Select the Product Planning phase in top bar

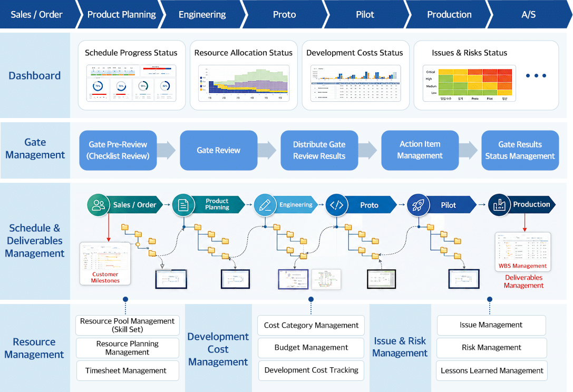(x=122, y=14)
